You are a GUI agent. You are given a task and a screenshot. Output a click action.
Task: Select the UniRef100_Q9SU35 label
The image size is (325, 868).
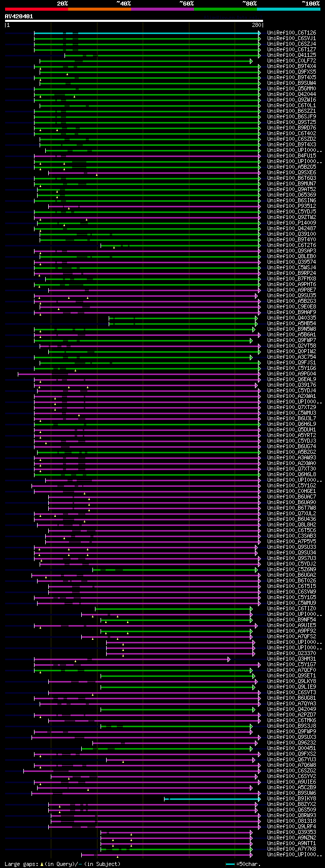pos(291,296)
